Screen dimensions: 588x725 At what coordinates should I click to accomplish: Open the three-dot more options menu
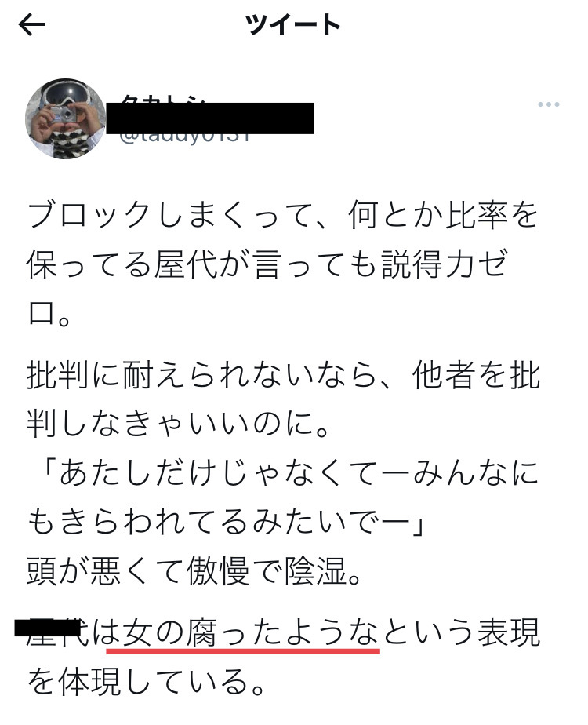[x=549, y=104]
